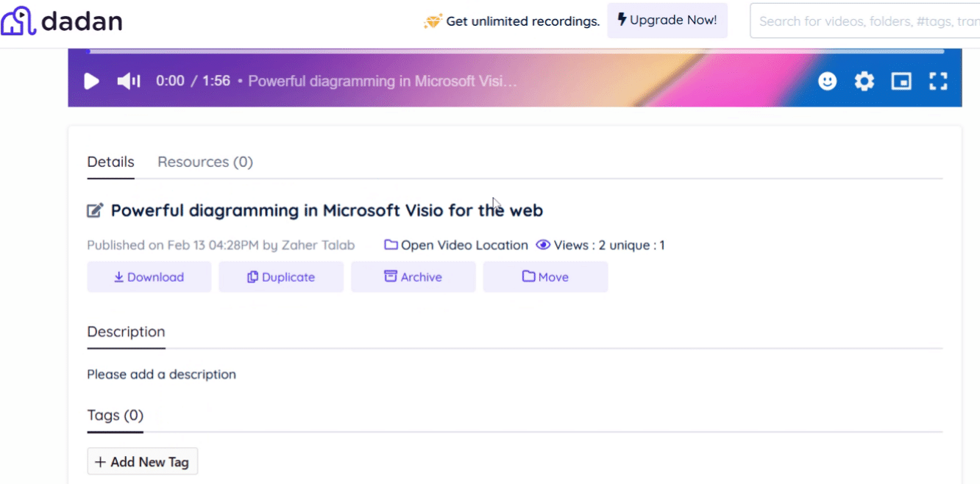Click the dadan logo
Screen dimensions: 980x484
click(x=62, y=21)
